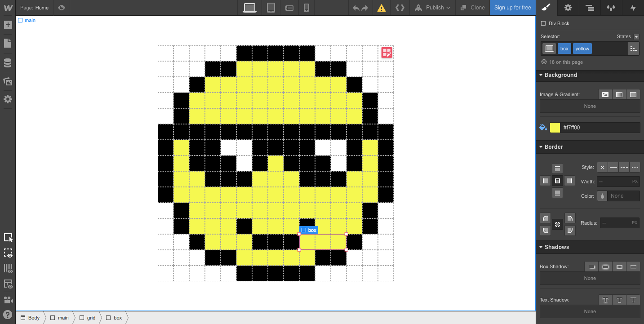Switch to the Interactions lightning tab
The image size is (644, 324).
pyautogui.click(x=633, y=8)
